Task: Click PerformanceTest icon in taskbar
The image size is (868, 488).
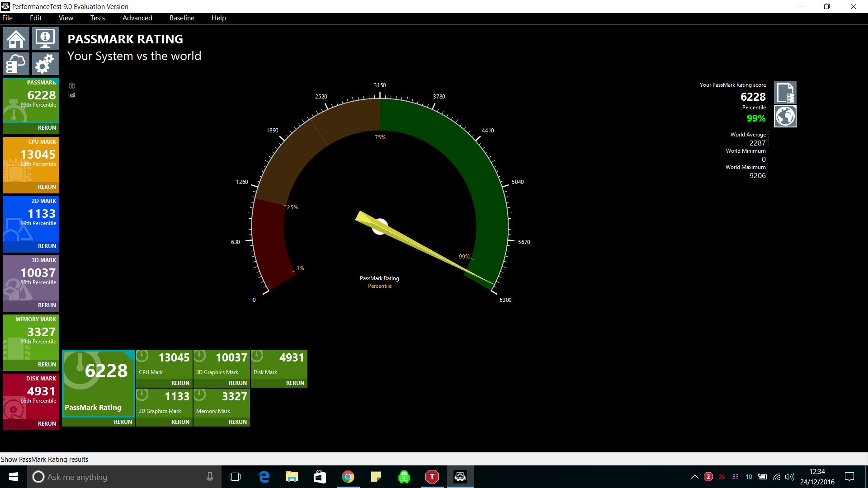Action: [460, 477]
